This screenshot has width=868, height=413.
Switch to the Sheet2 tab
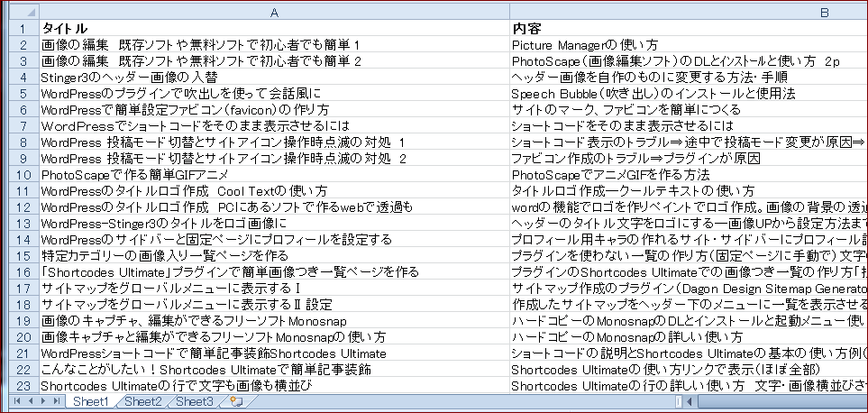point(143,401)
